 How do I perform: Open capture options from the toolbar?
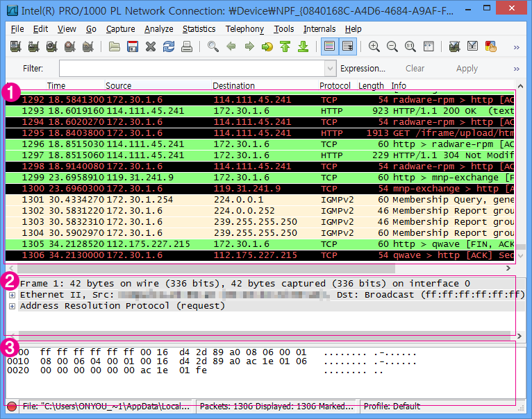coord(33,46)
